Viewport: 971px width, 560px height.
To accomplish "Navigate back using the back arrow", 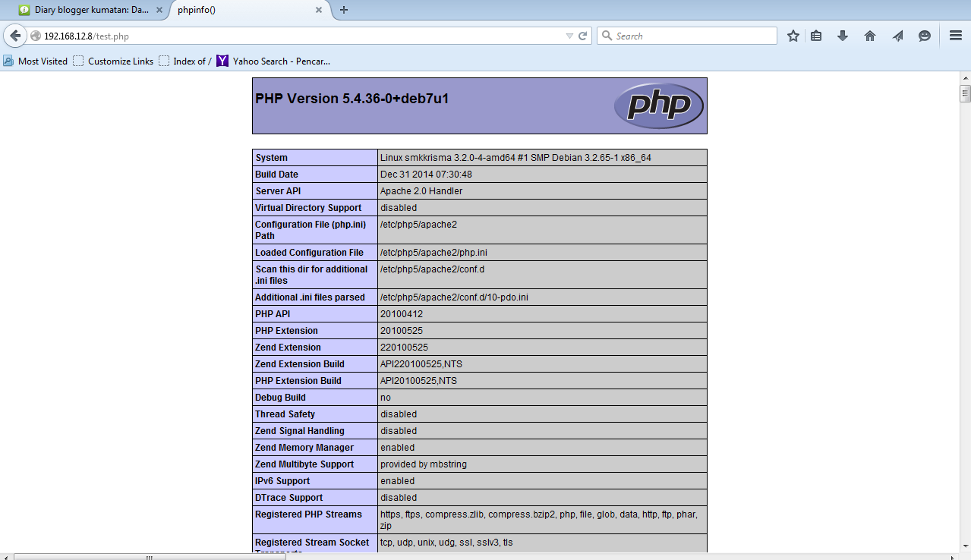I will click(15, 35).
